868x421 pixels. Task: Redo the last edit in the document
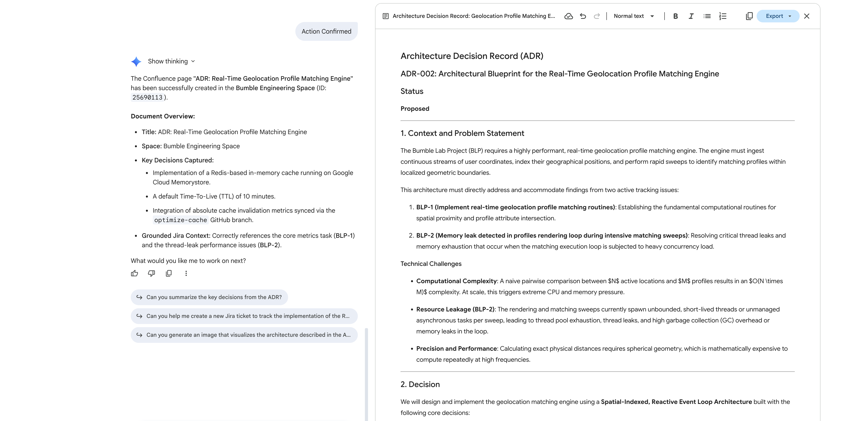pyautogui.click(x=597, y=16)
